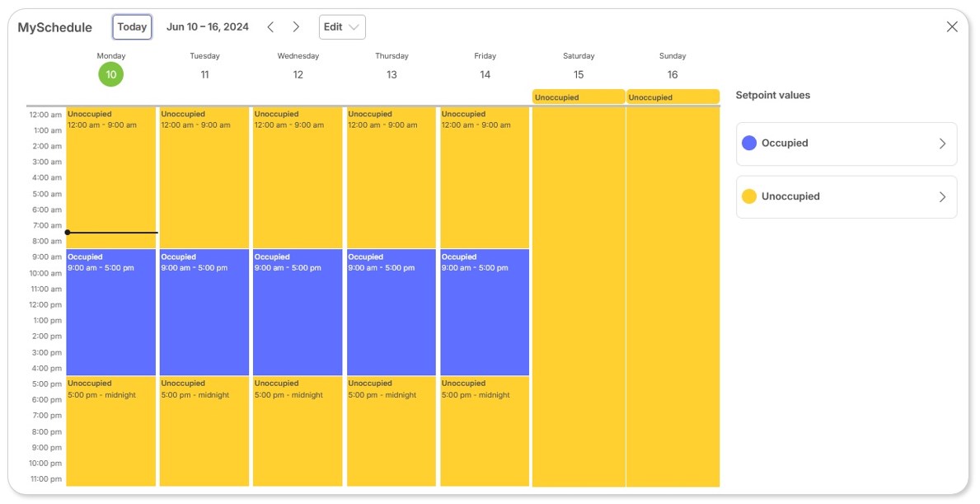Screen dimensions: 980x504
Task: Go to next week with right chevron
Action: [296, 27]
